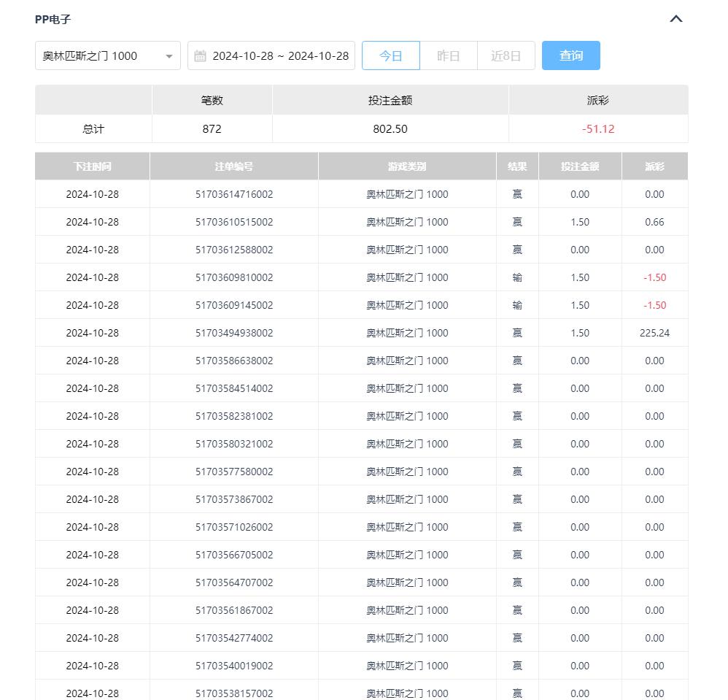
Task: Collapse the PP电子 panel with chevron
Action: coord(675,19)
